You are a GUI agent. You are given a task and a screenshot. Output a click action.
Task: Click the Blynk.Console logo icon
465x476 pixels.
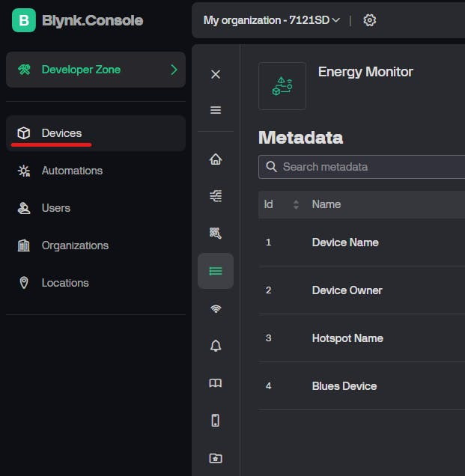coord(24,20)
